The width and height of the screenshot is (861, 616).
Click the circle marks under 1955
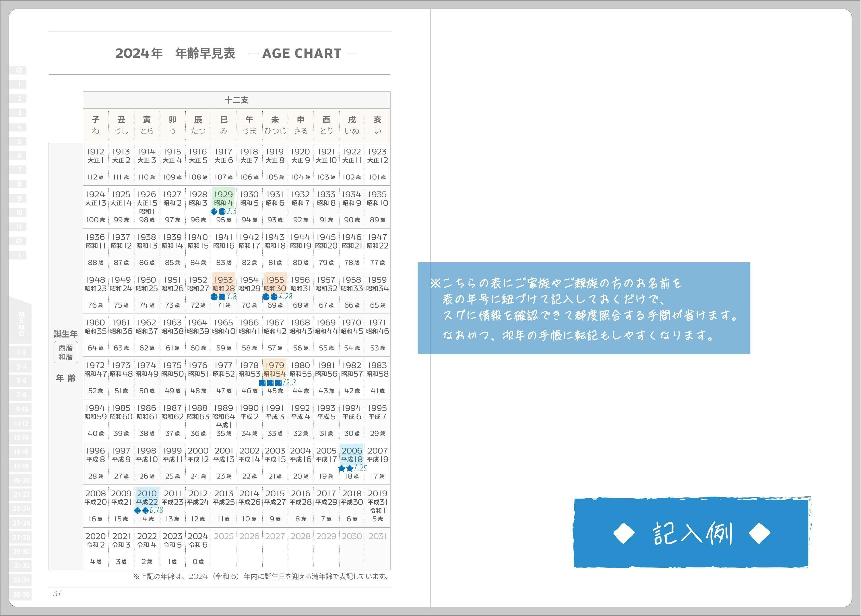[x=270, y=297]
